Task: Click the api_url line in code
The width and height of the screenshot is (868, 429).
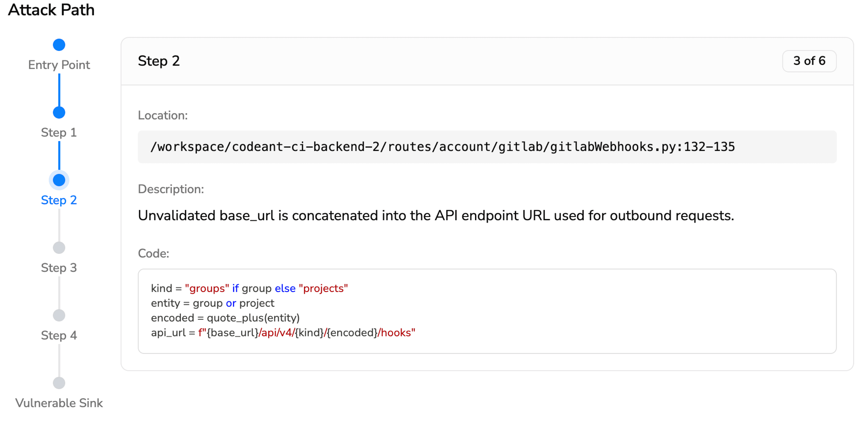Action: (283, 333)
